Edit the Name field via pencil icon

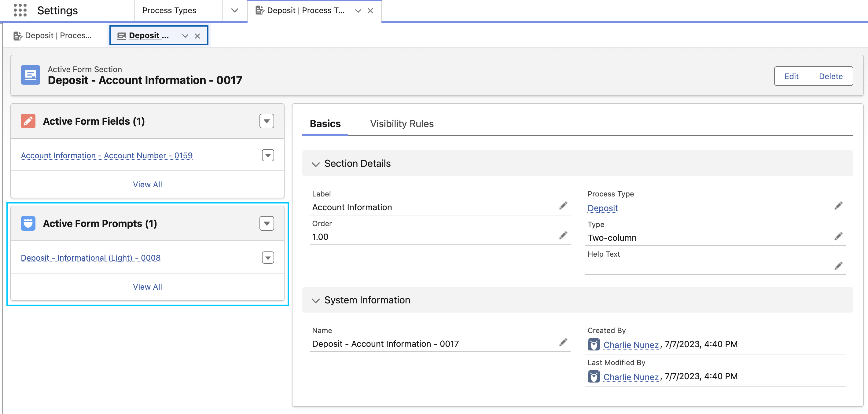(563, 342)
